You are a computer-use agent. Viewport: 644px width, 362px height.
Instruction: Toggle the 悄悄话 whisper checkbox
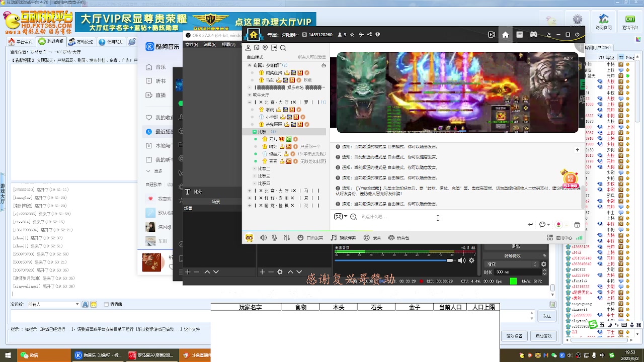coord(106,304)
